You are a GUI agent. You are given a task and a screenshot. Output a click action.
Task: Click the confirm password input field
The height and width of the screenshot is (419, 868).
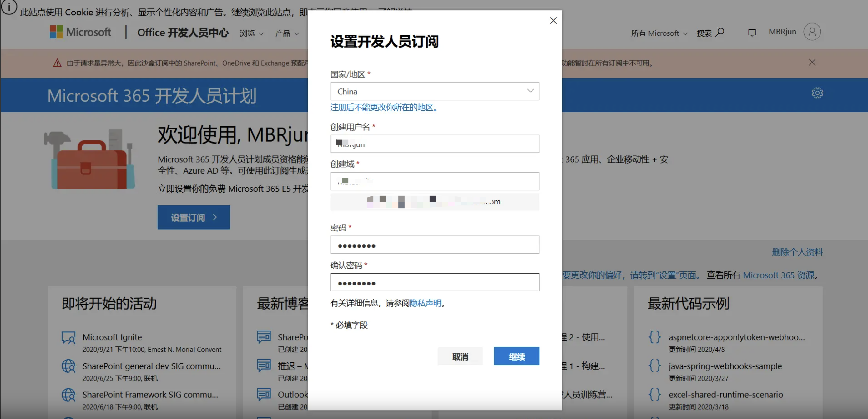tap(435, 282)
